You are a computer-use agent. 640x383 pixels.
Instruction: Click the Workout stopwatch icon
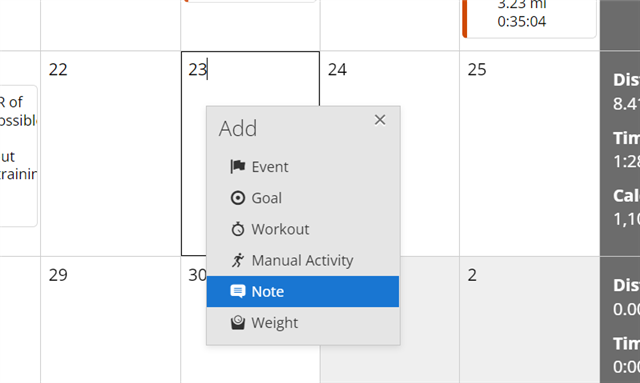(x=238, y=229)
